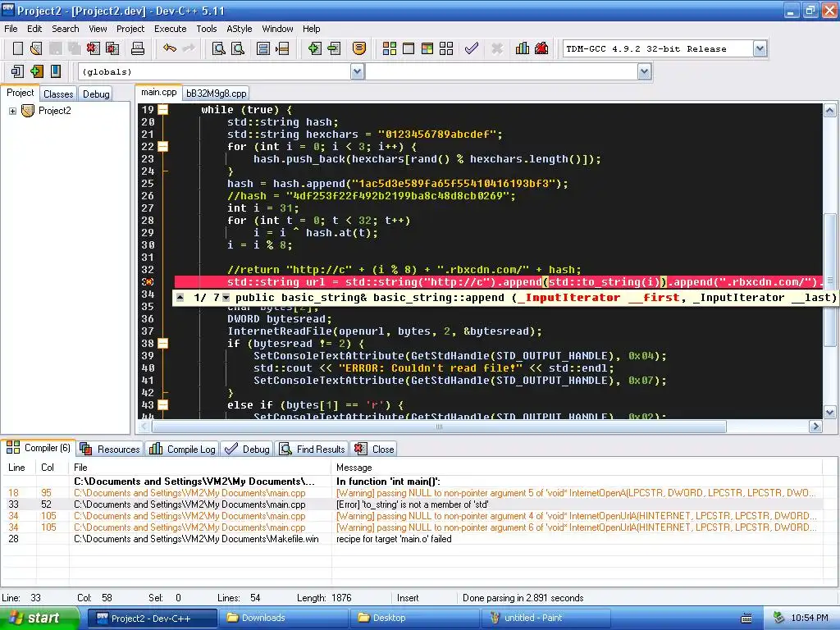Click the editor vertical scrollbar down arrow
The image size is (840, 630).
click(829, 412)
